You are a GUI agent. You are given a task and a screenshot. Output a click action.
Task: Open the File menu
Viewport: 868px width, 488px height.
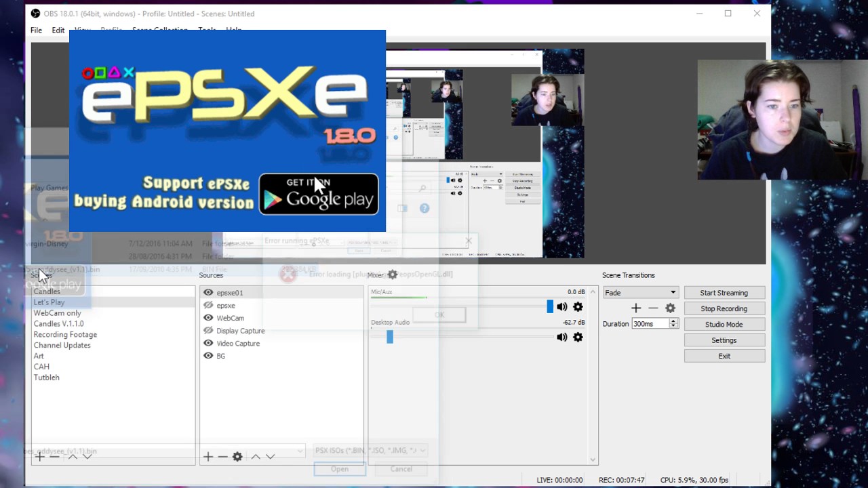pos(36,30)
